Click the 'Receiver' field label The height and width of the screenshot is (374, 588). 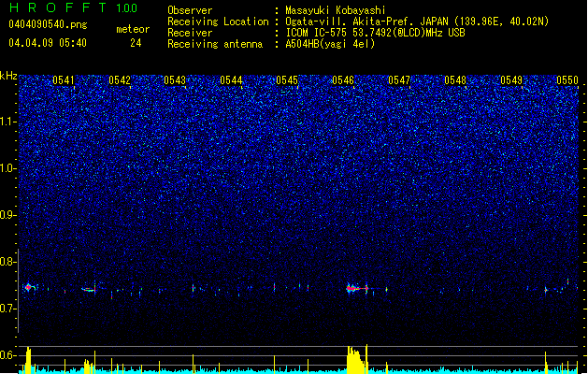[x=190, y=33]
